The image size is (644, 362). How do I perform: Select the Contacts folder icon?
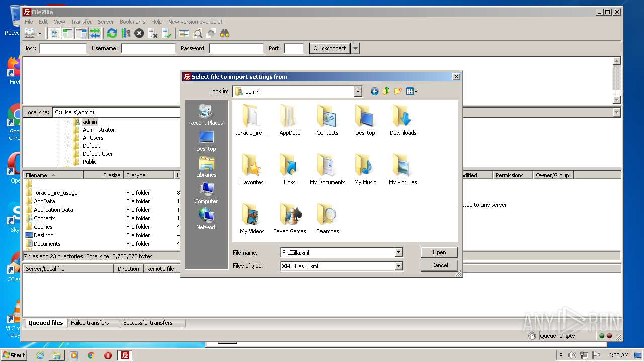pos(327,116)
